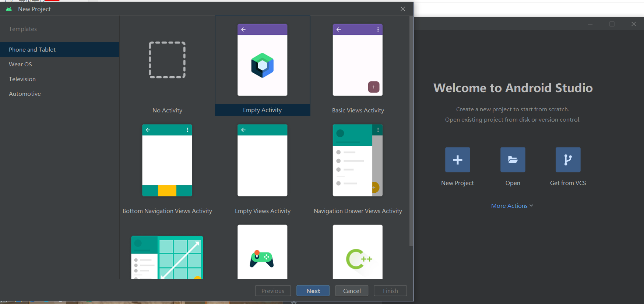The image size is (644, 304).
Task: Click the 'Templates' heading text
Action: click(23, 29)
